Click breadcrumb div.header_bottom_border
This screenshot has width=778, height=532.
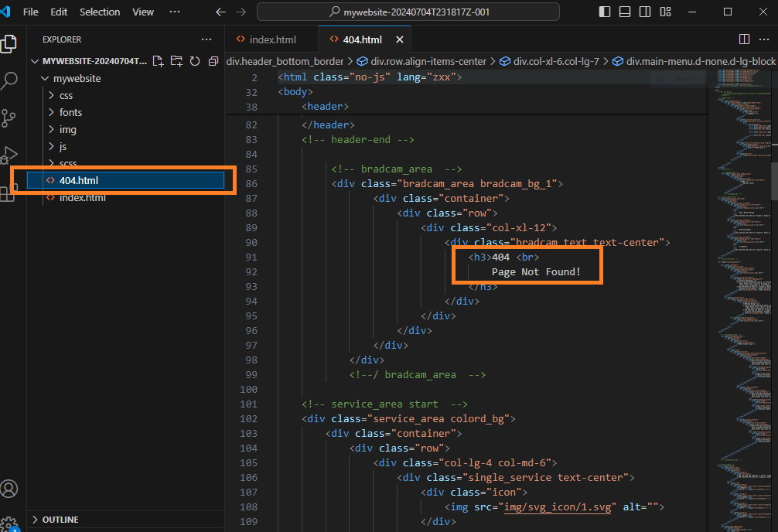tap(285, 61)
